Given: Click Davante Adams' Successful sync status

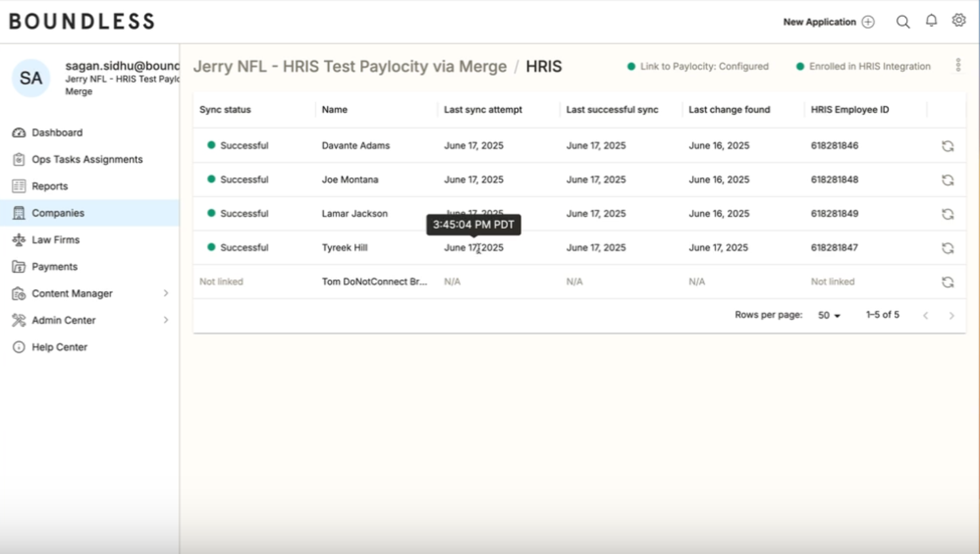Looking at the screenshot, I should [x=238, y=145].
